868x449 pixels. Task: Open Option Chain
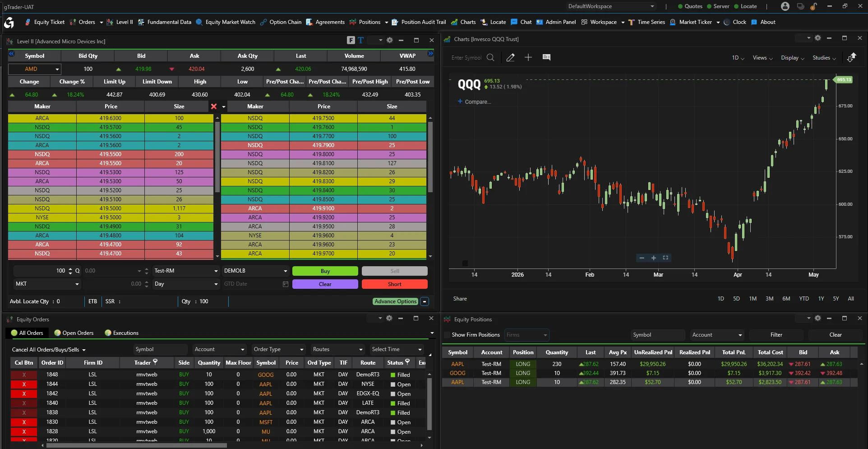(281, 22)
